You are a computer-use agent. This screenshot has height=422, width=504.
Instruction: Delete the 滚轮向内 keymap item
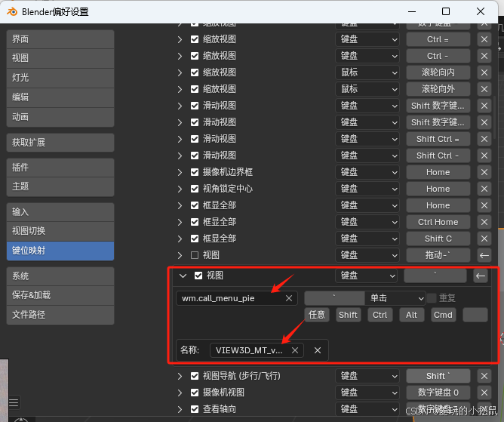point(484,72)
